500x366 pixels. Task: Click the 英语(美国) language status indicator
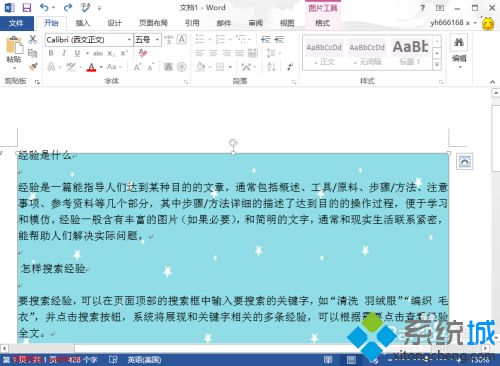144,360
